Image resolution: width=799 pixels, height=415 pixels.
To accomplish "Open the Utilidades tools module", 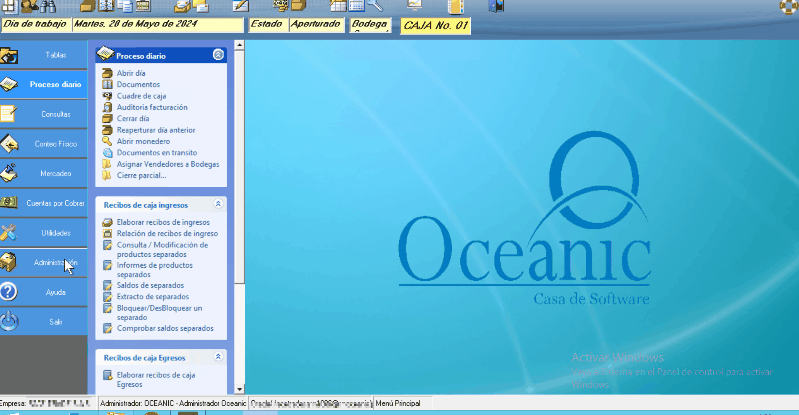I will [44, 233].
